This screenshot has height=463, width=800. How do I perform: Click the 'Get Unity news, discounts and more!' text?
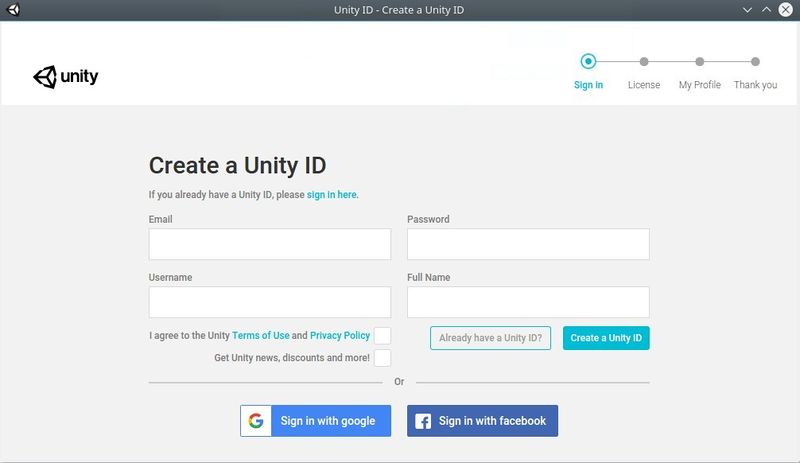coord(292,358)
